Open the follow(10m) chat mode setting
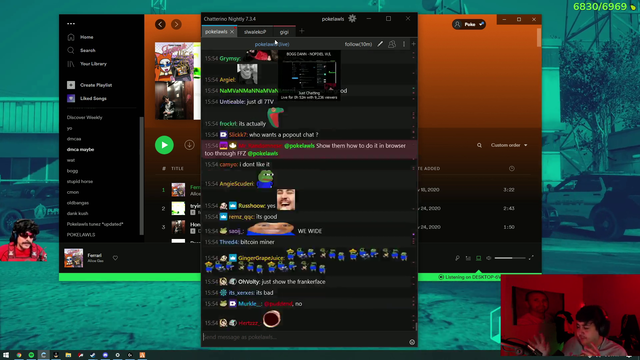 pos(358,44)
